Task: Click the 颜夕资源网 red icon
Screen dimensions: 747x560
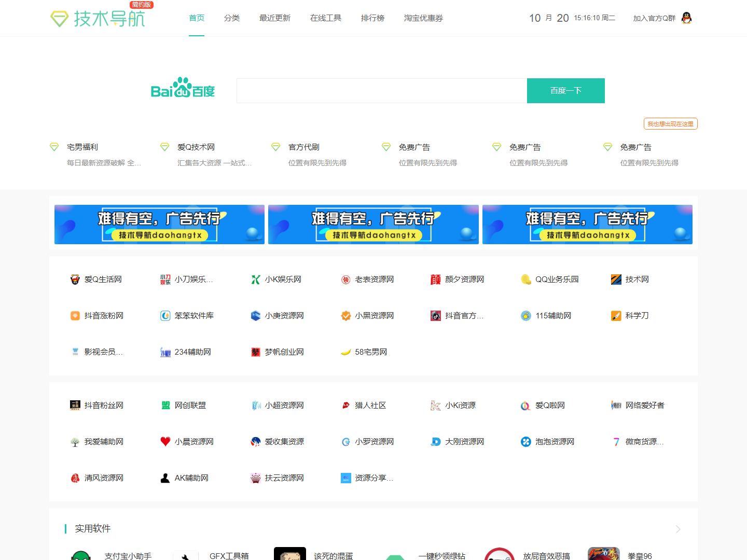Action: coord(436,279)
